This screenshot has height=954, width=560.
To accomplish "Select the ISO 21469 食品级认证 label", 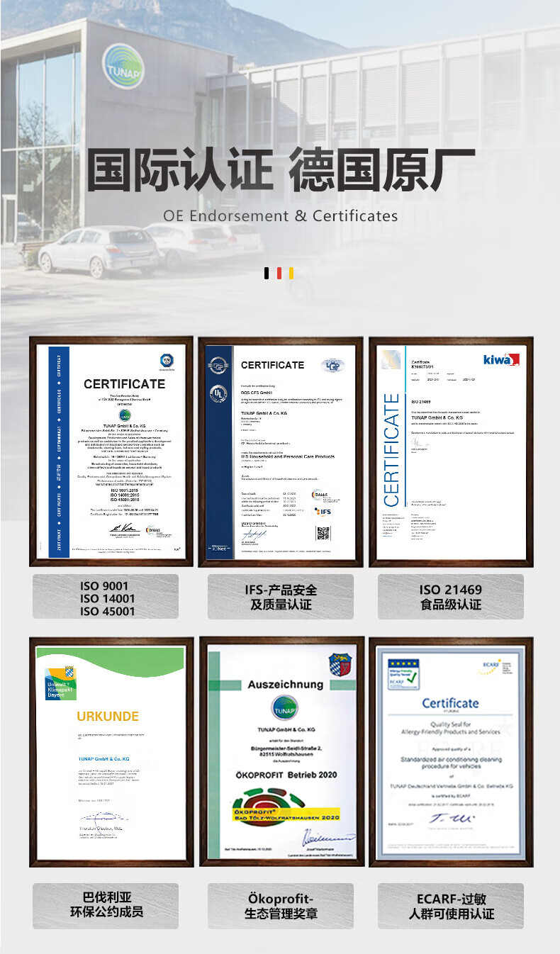I will coord(450,597).
